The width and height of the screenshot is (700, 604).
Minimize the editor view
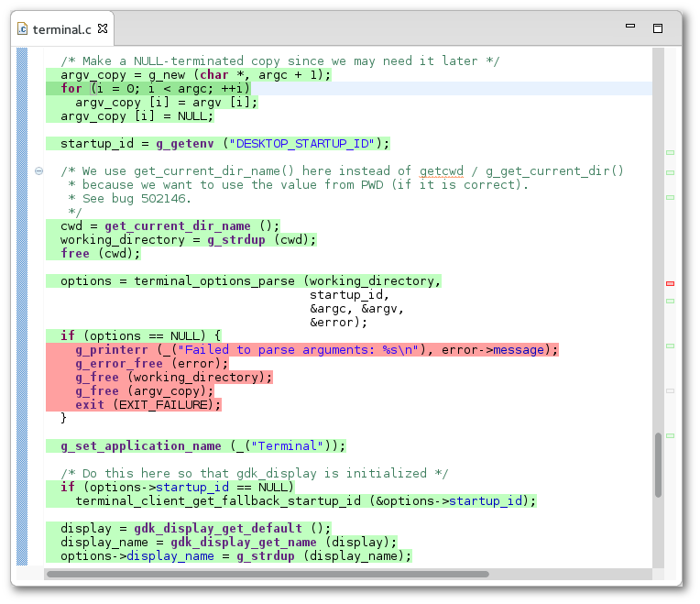(630, 26)
